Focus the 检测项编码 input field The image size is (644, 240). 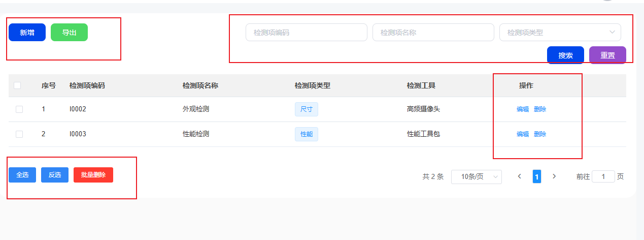[x=306, y=33]
